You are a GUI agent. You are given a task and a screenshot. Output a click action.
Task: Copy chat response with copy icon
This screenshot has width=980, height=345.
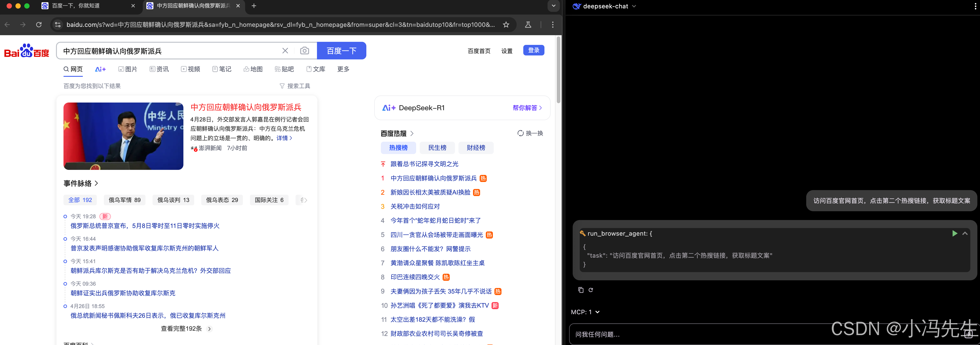tap(581, 290)
